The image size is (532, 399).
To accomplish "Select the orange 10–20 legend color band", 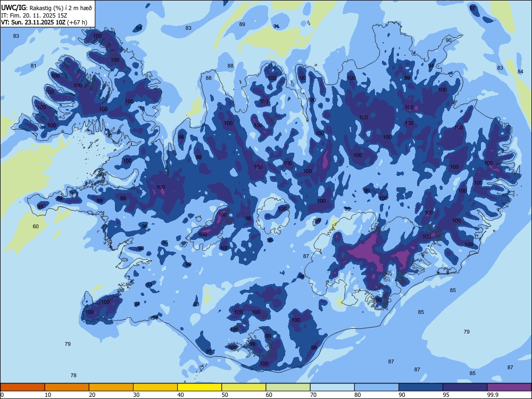I will (x=67, y=387).
